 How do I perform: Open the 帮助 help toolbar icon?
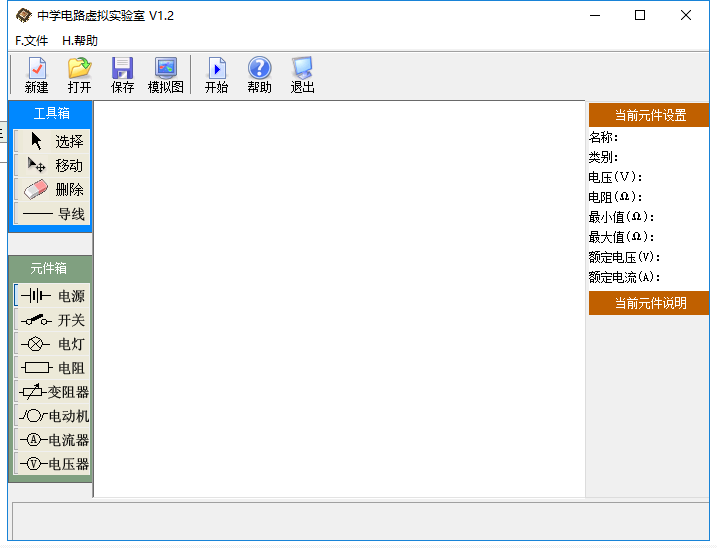(259, 75)
